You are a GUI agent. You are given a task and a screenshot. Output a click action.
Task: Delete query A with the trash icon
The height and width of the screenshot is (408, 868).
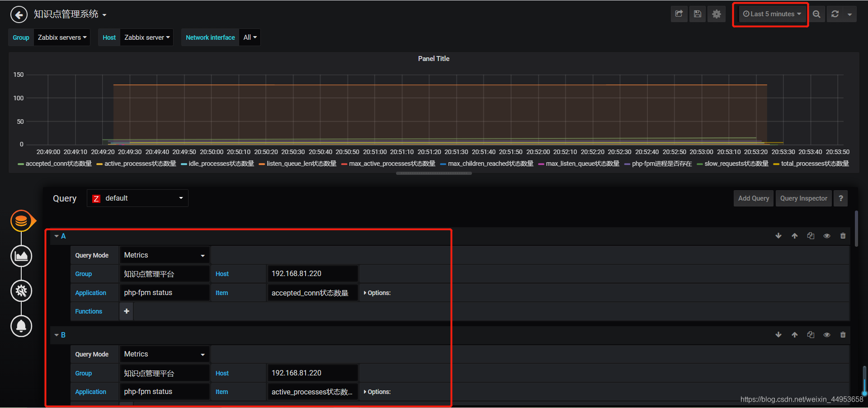(x=843, y=236)
